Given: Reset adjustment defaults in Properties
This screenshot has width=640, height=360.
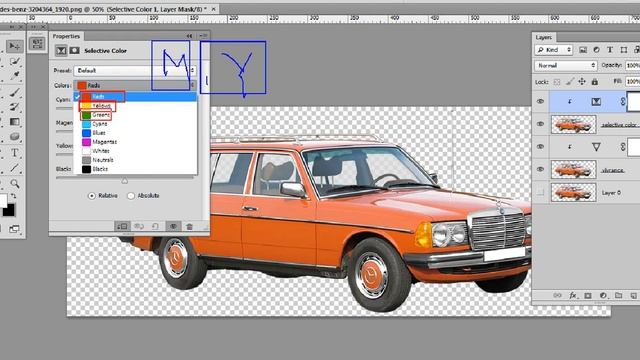Looking at the screenshot, I should 156,226.
